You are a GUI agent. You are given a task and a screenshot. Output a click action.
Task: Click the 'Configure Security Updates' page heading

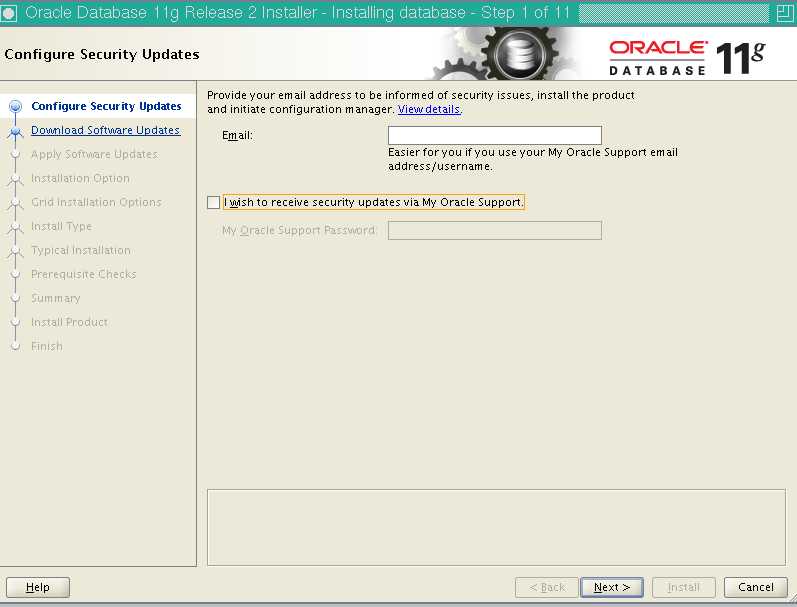tap(102, 54)
